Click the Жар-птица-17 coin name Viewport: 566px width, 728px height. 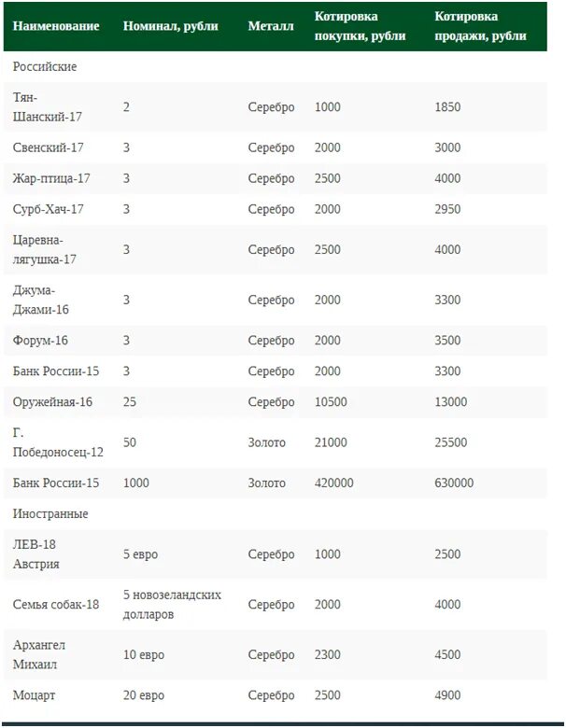51,178
